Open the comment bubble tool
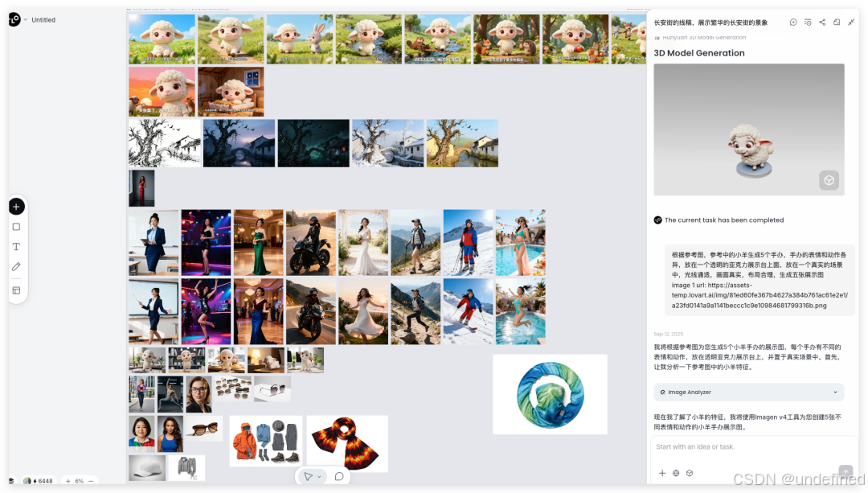868x493 pixels. tap(339, 476)
